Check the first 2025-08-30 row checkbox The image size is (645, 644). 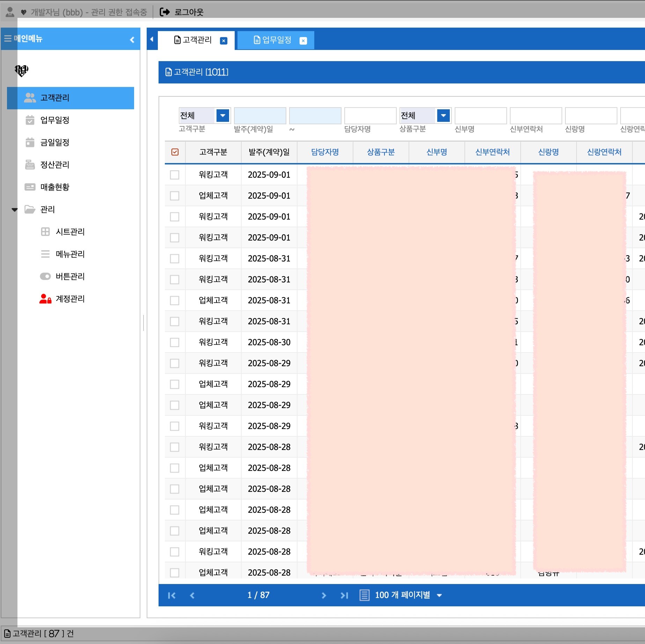(x=175, y=342)
